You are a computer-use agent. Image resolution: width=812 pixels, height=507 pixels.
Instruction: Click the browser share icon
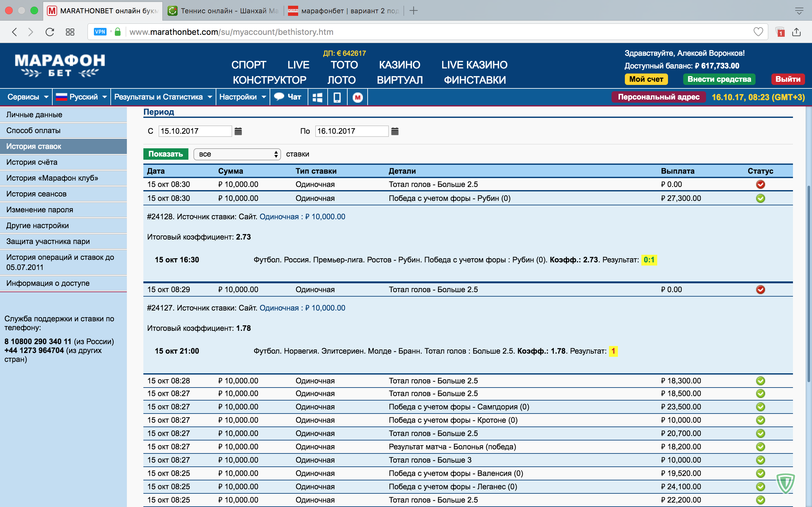pos(796,32)
